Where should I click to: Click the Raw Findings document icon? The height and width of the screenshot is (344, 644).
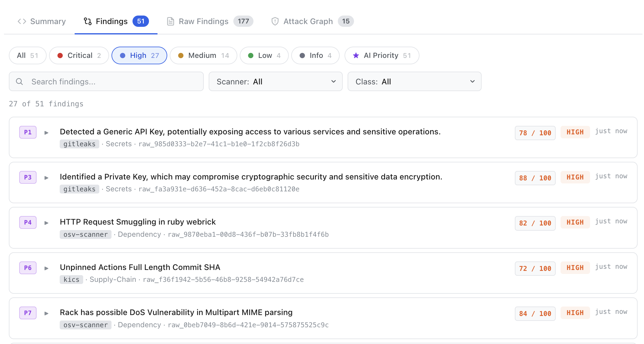coord(171,21)
